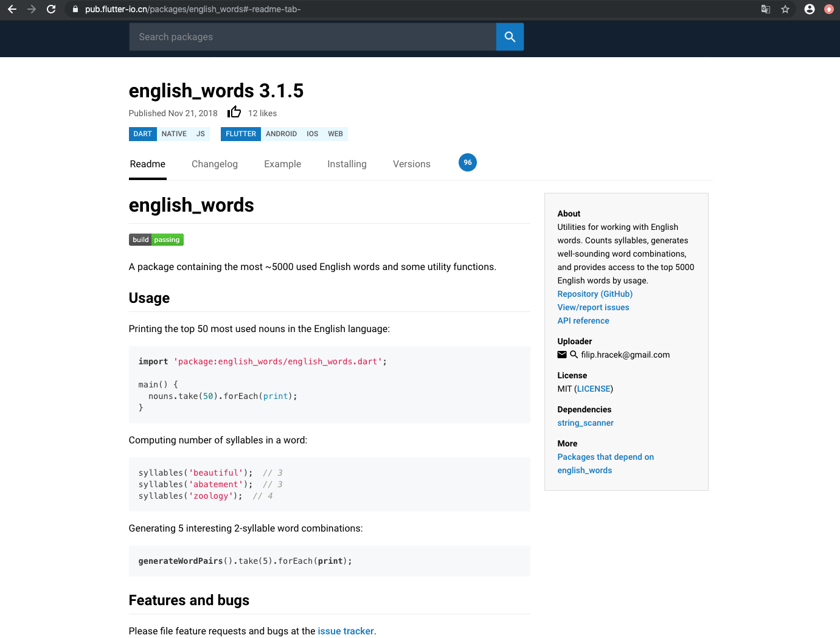The image size is (840, 638).
Task: Search packages by uploader magnifier icon
Action: pos(574,355)
